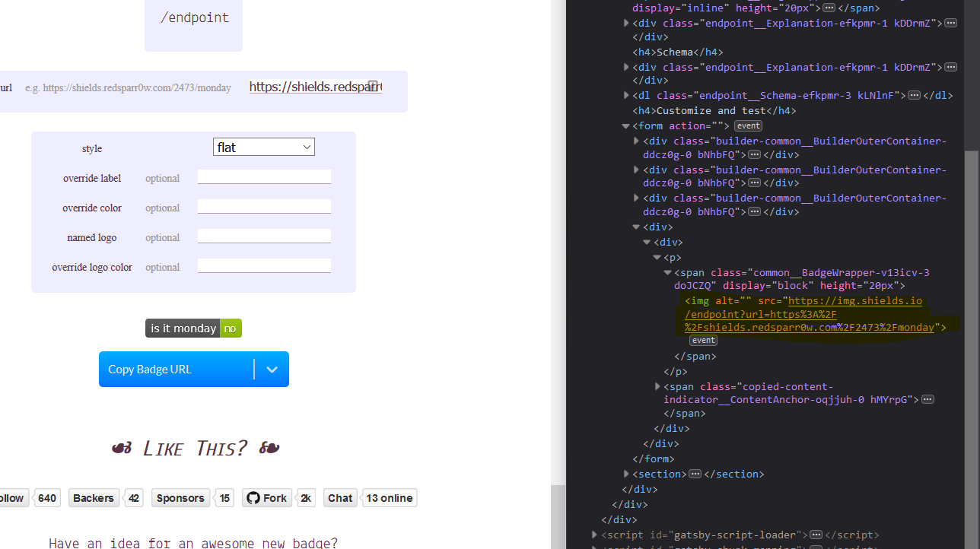The width and height of the screenshot is (980, 549).
Task: Click the 'is it monday' badge image
Action: [193, 328]
